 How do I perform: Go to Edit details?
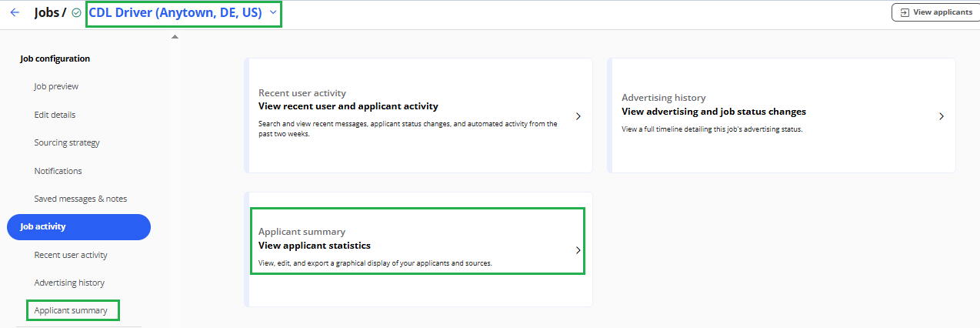tap(55, 115)
